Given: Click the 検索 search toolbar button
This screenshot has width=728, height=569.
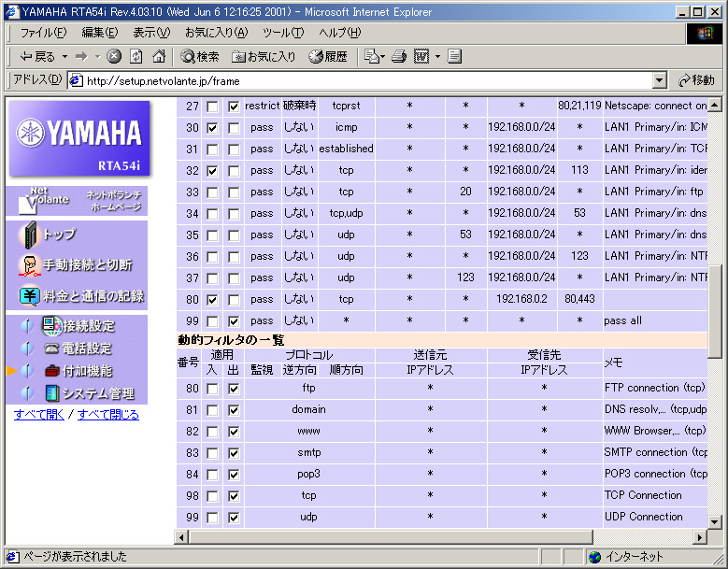Looking at the screenshot, I should 200,56.
